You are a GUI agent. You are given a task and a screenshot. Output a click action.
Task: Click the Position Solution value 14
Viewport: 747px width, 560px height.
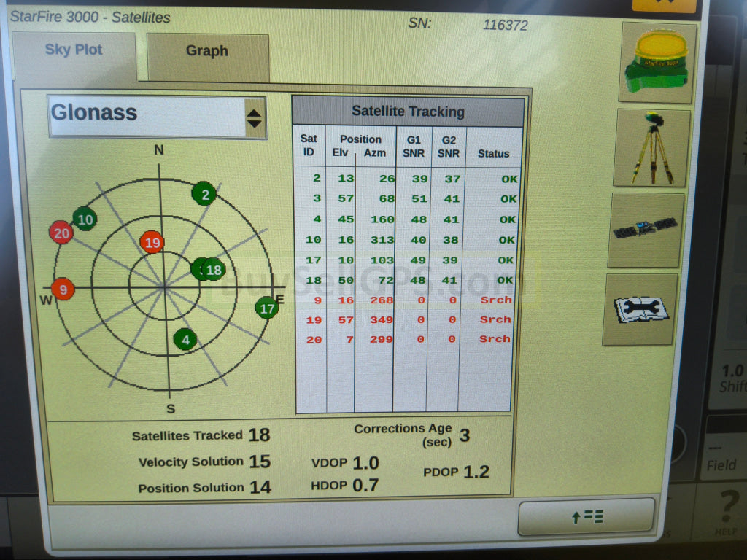click(260, 486)
